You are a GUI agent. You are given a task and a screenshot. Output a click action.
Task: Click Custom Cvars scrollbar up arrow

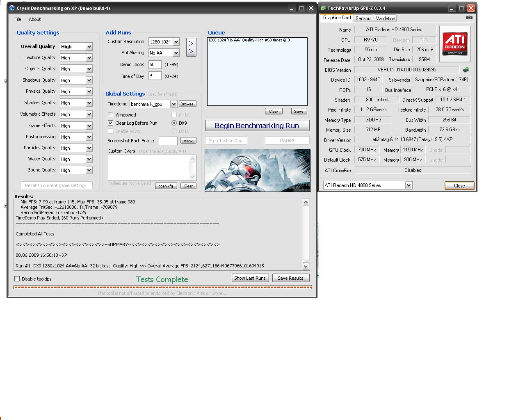(193, 159)
